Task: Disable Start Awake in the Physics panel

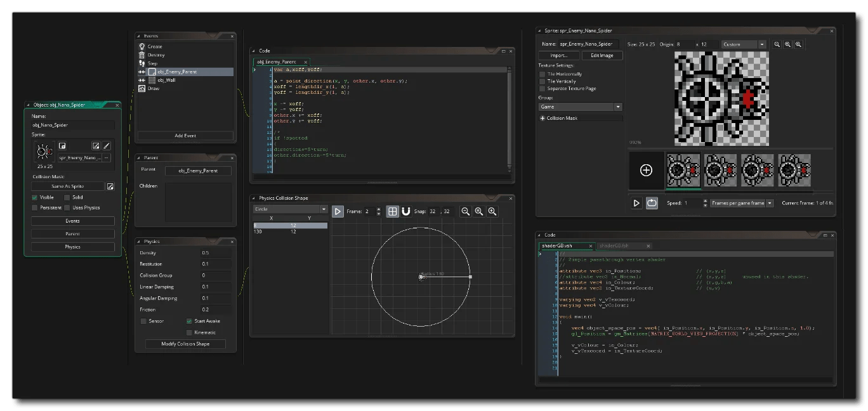Action: (188, 322)
